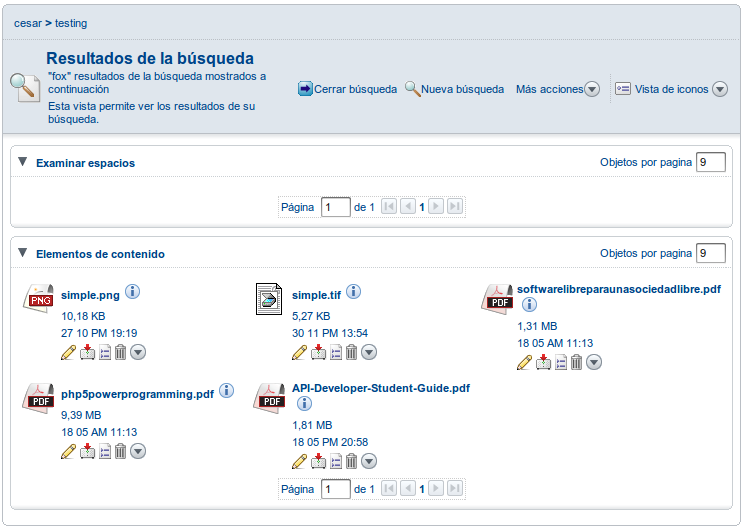Viewport: 743px width, 528px height.
Task: Click next-page button in Examinar espacios pager
Action: click(436, 207)
